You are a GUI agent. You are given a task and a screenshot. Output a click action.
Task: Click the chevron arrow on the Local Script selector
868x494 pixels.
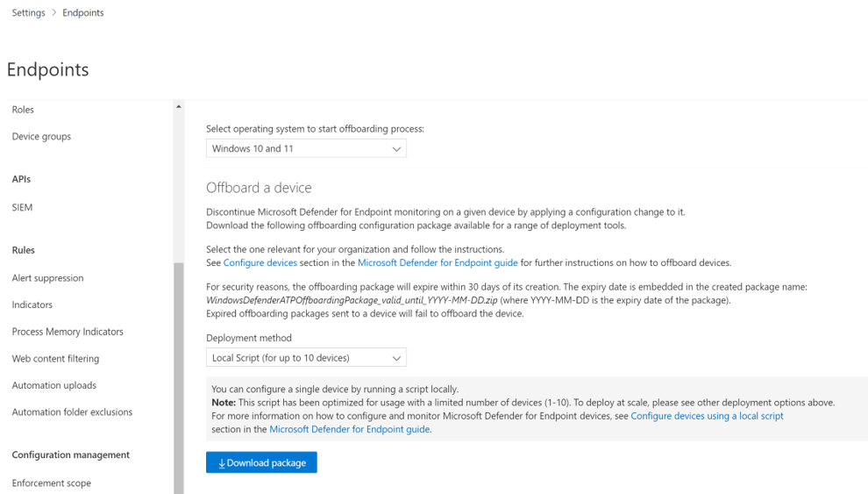[396, 358]
